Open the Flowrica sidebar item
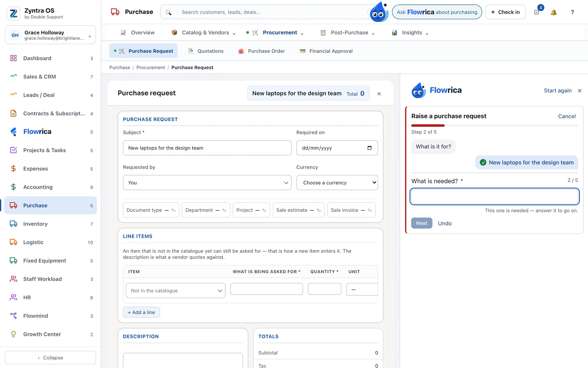The image size is (588, 368). pyautogui.click(x=51, y=132)
